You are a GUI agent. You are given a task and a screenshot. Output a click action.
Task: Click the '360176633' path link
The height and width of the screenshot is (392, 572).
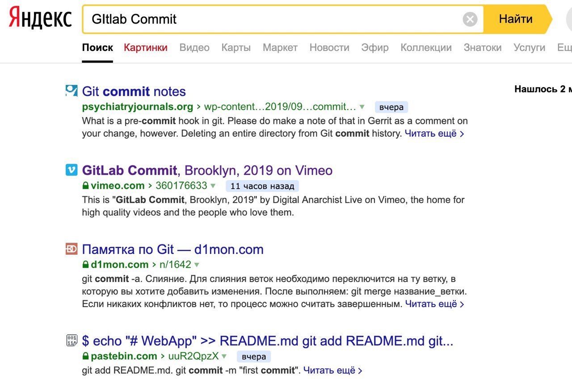point(181,185)
